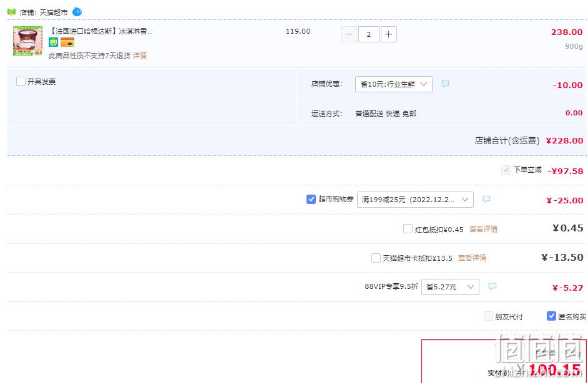
Task: Open 查看详情 for 天猫超市卡抵扣
Action: 472,258
